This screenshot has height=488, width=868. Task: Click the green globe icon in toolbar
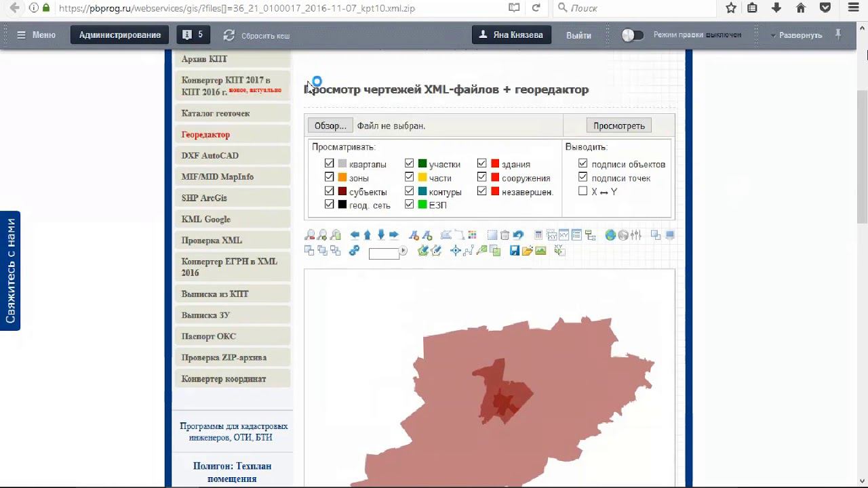[x=610, y=235]
